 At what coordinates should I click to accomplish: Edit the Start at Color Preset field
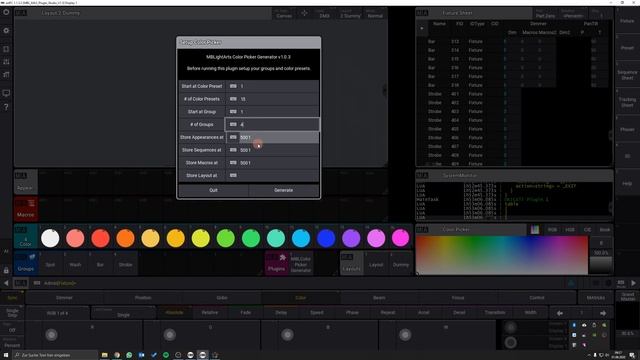pyautogui.click(x=272, y=86)
